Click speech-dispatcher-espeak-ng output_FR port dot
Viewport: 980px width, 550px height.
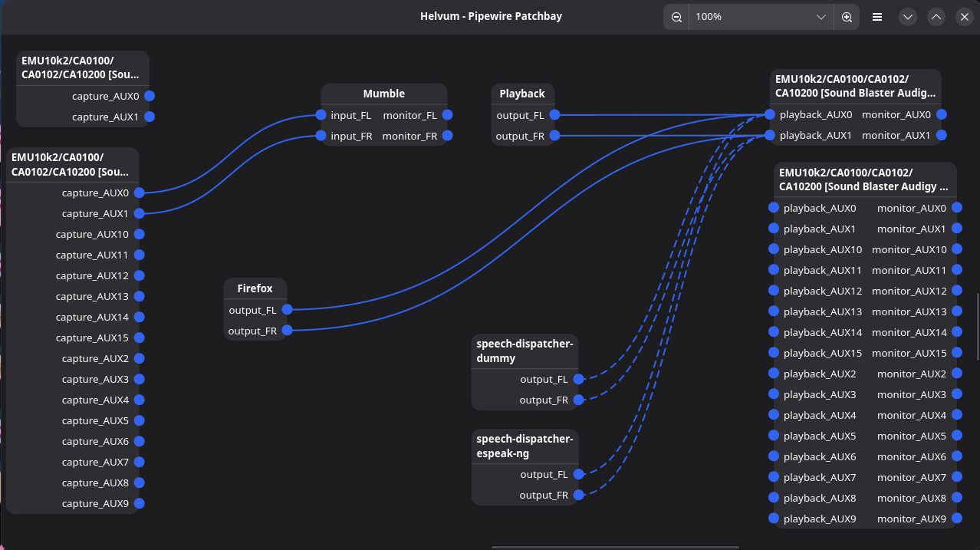click(x=579, y=495)
